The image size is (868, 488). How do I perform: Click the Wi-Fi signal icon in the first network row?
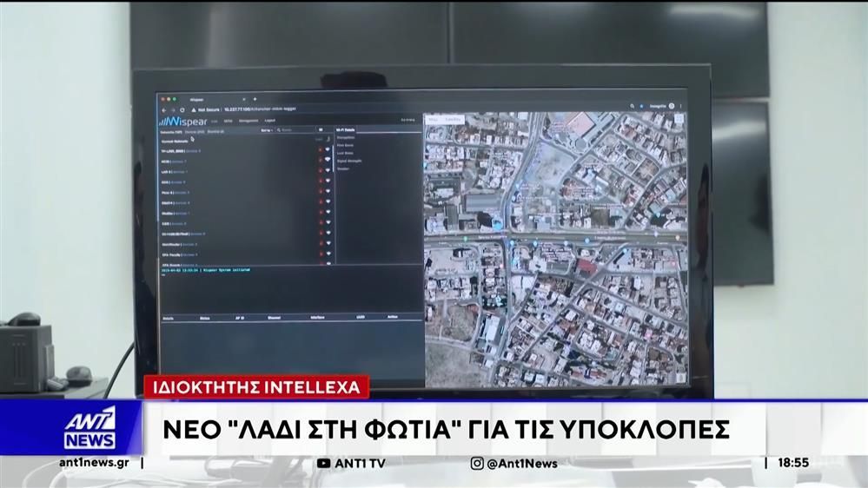328,150
